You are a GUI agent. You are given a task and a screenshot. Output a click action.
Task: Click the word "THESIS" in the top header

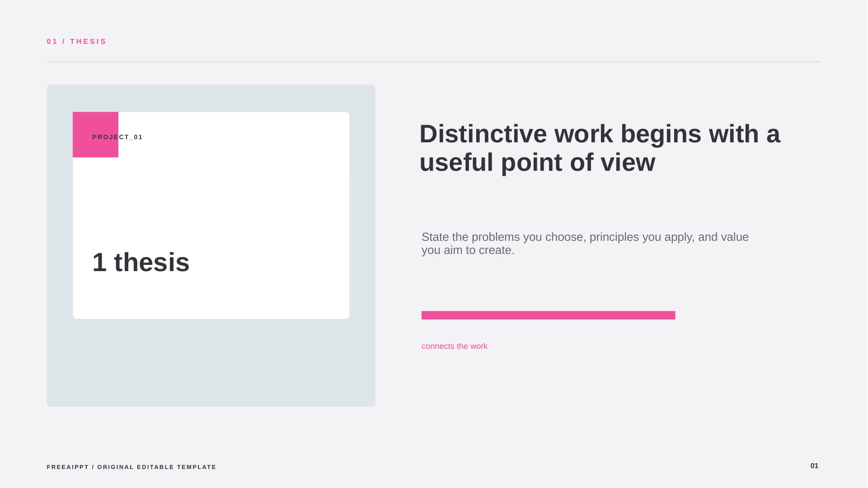tap(89, 42)
